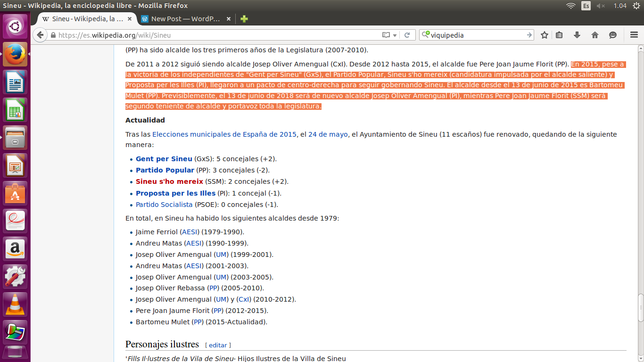Open the Firefox hamburger menu

click(x=634, y=35)
